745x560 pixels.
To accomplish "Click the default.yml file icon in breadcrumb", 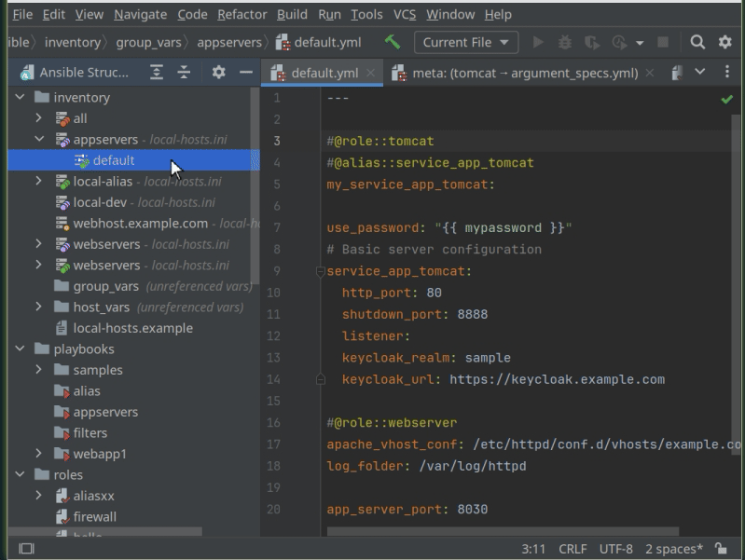I will (283, 42).
